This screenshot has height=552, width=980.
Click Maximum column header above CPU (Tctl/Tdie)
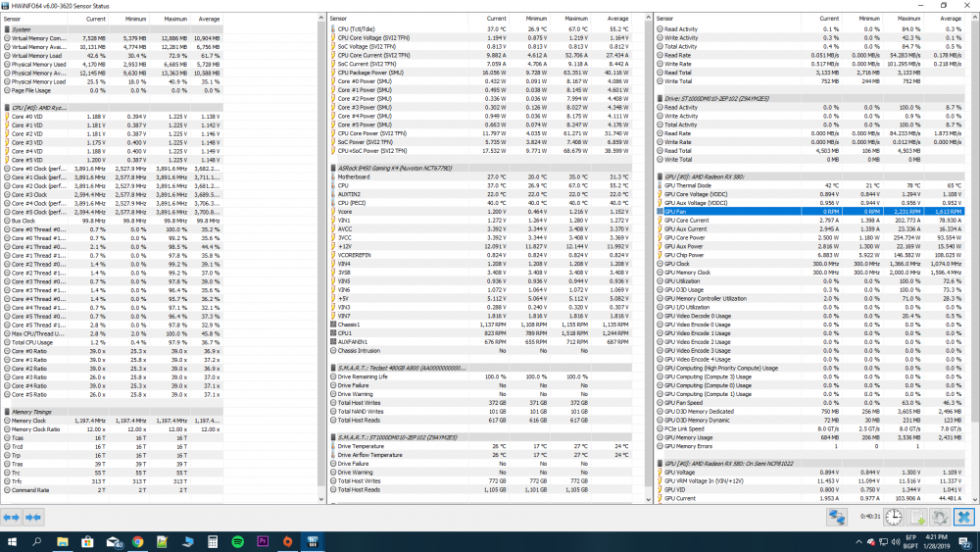pyautogui.click(x=569, y=19)
